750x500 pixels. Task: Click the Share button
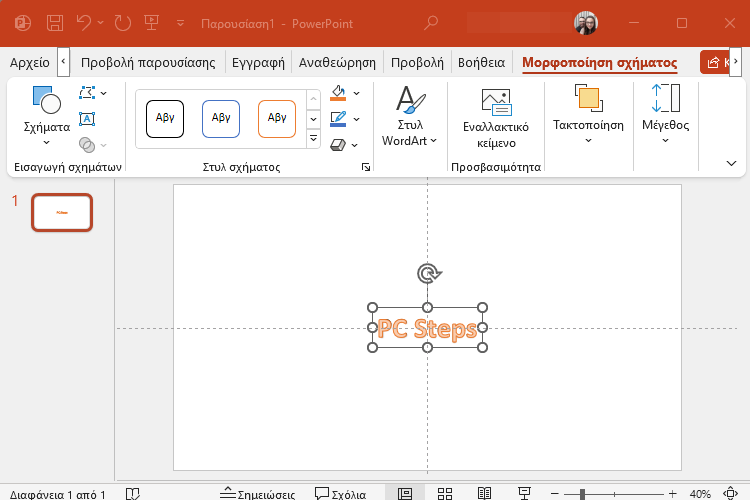click(715, 62)
